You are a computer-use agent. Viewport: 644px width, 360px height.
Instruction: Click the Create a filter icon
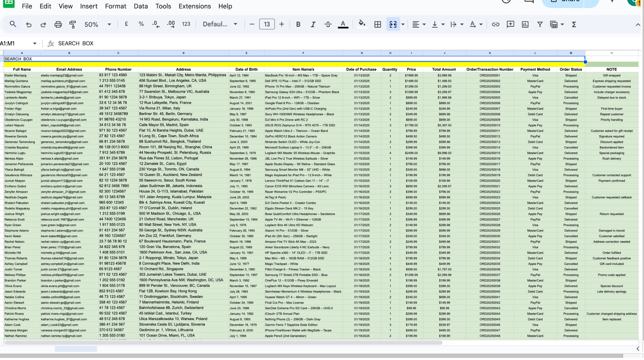(540, 25)
